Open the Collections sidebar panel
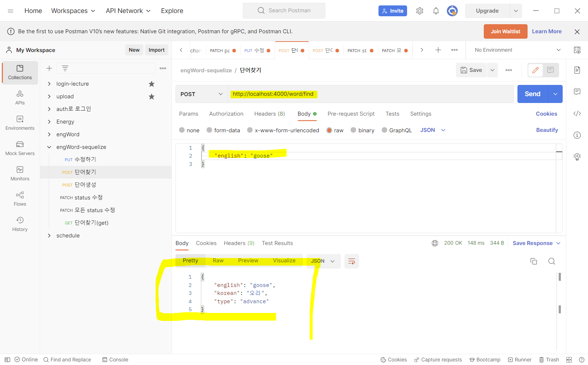588x365 pixels. [x=20, y=73]
